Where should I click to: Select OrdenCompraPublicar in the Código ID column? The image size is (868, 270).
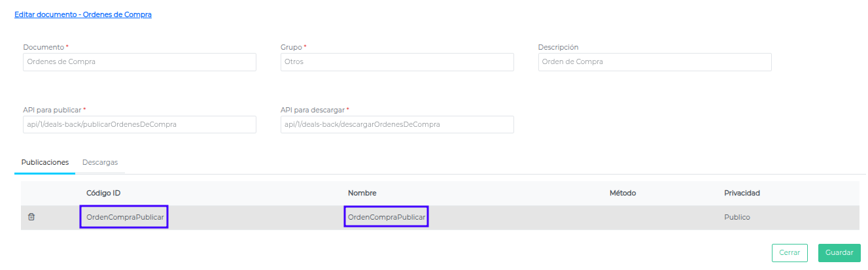[124, 217]
